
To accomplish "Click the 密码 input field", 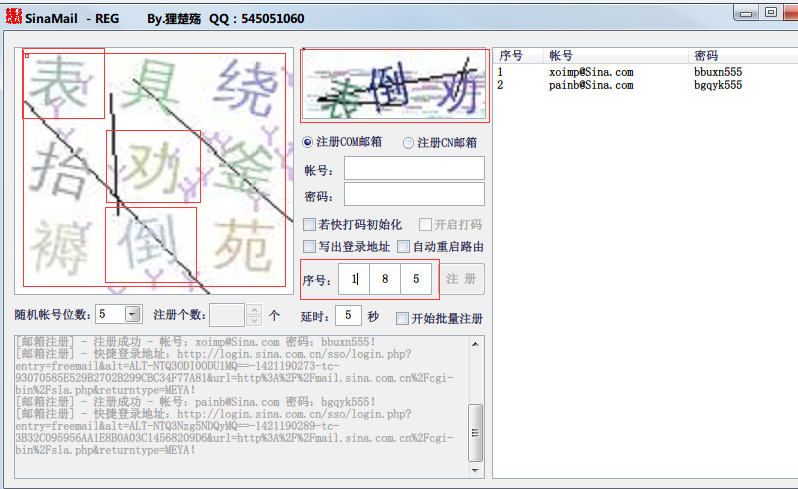I will click(x=414, y=194).
